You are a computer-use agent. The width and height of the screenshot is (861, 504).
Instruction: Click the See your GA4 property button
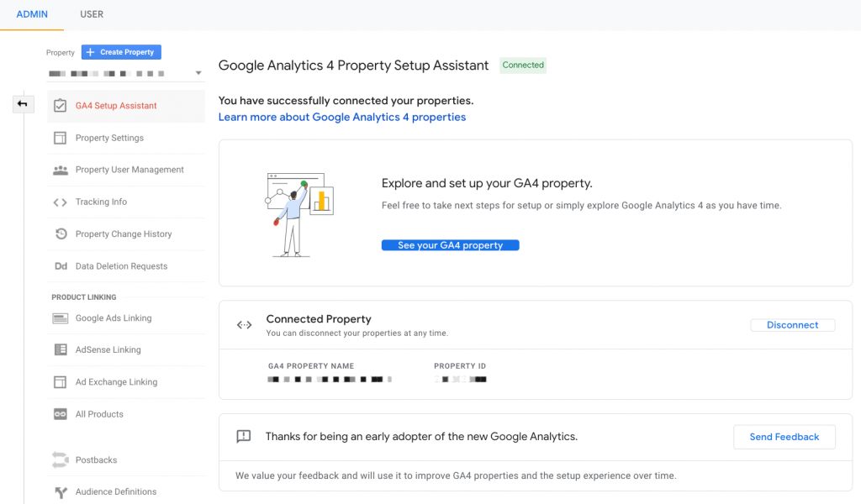click(450, 244)
